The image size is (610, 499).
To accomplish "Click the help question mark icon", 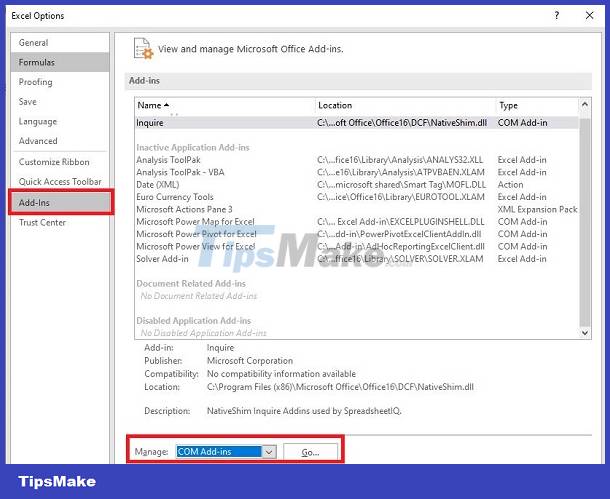I will coord(557,16).
